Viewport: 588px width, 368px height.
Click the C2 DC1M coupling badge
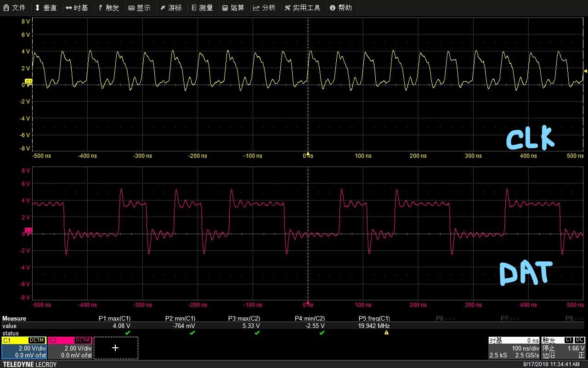point(83,340)
